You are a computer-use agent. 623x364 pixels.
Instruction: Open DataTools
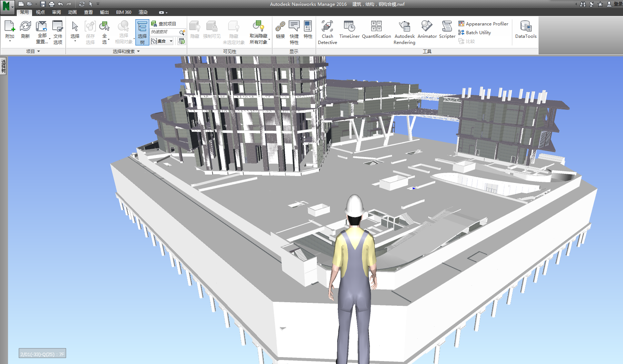(526, 29)
